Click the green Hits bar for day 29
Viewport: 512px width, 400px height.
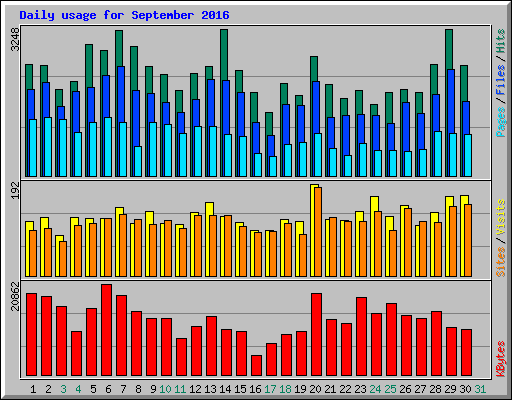pyautogui.click(x=449, y=49)
